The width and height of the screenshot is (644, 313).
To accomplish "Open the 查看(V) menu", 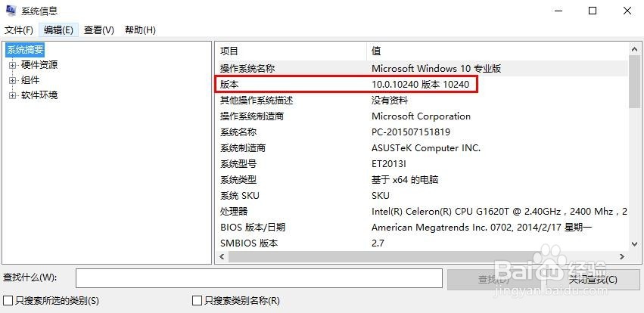I will point(98,30).
